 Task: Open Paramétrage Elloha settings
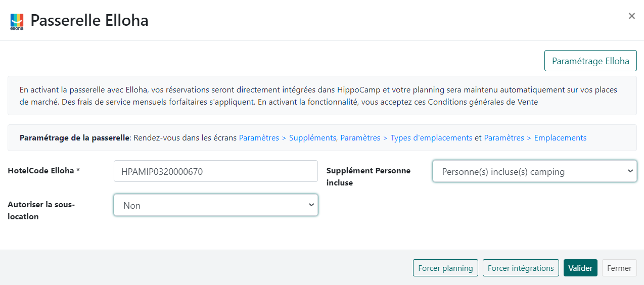tap(590, 61)
